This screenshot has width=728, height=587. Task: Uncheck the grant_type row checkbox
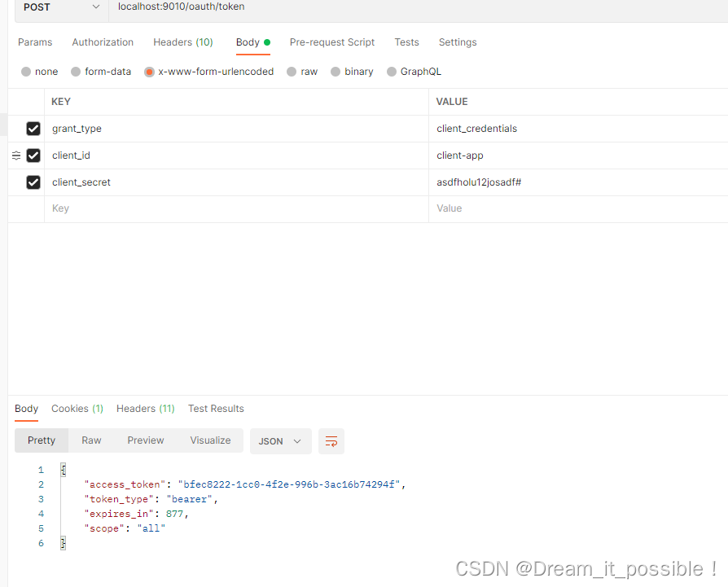[33, 129]
